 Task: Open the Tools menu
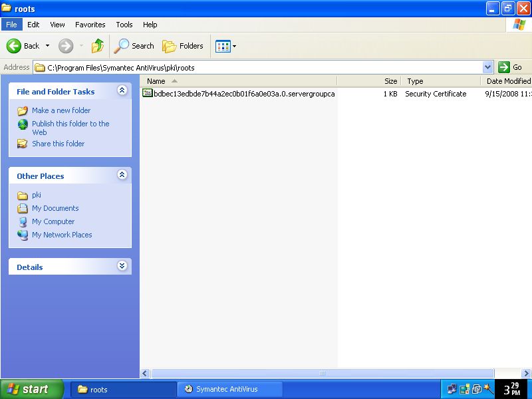click(124, 25)
